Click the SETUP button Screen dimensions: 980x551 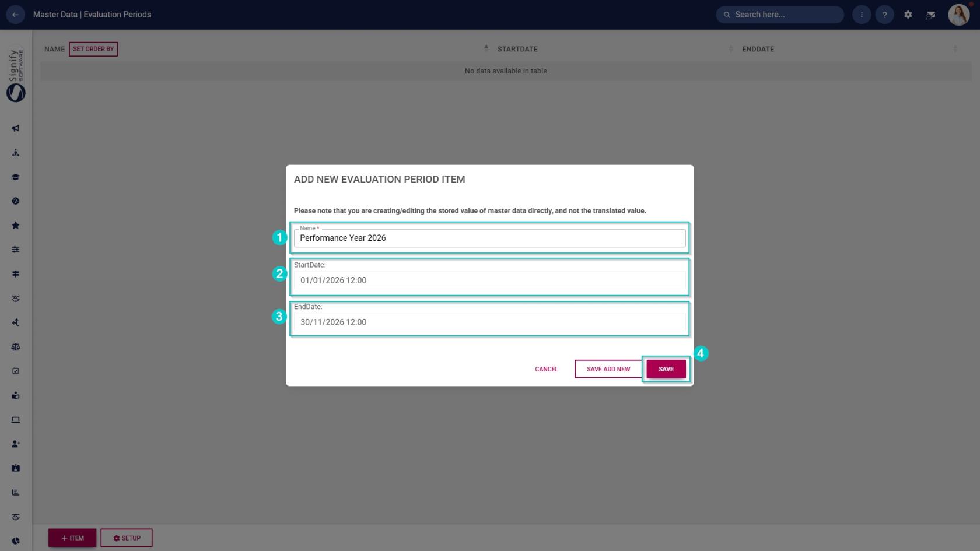click(x=127, y=538)
